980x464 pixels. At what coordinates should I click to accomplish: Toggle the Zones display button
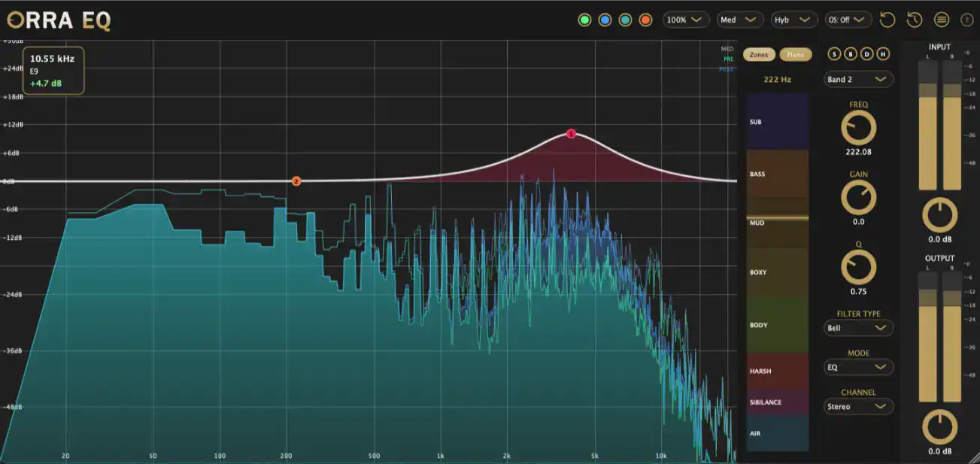click(x=760, y=54)
